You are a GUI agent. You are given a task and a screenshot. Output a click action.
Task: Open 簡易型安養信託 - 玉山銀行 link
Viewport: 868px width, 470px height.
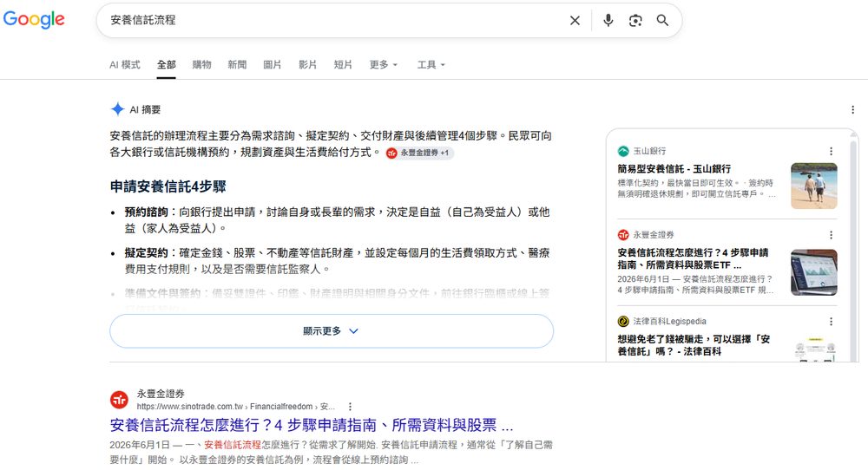tap(674, 168)
